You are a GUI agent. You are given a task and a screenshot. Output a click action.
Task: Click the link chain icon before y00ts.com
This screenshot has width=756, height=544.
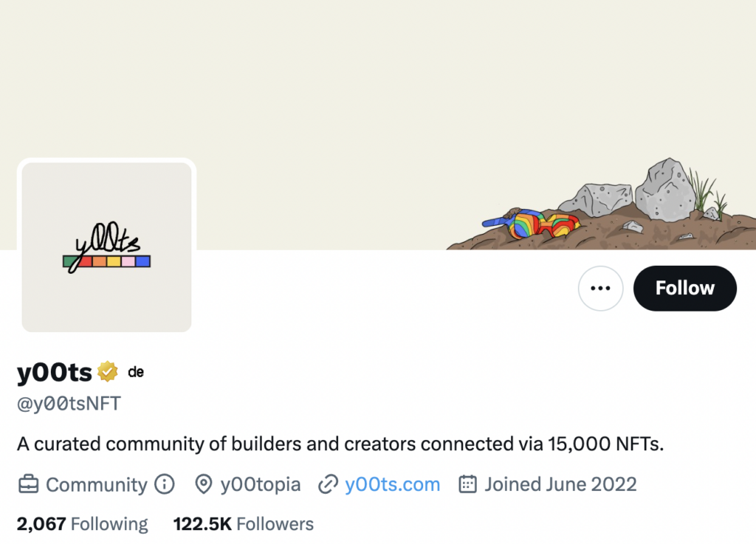pyautogui.click(x=327, y=485)
